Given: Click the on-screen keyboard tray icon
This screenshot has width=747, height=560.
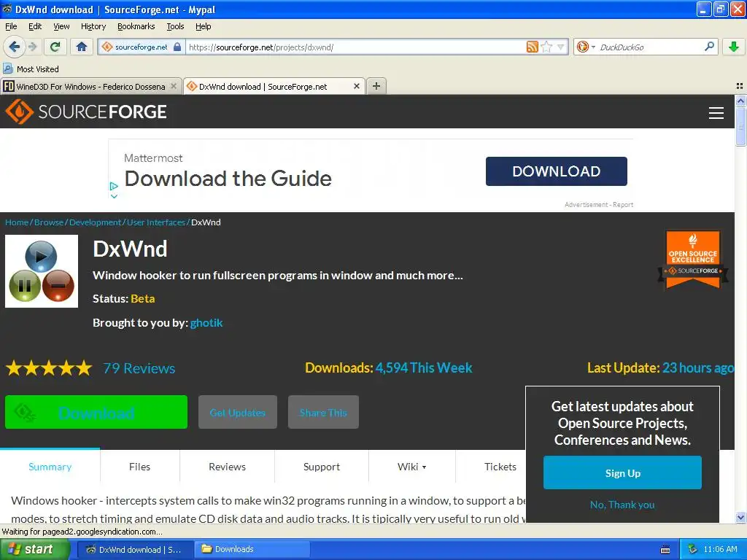Looking at the screenshot, I should tap(665, 550).
